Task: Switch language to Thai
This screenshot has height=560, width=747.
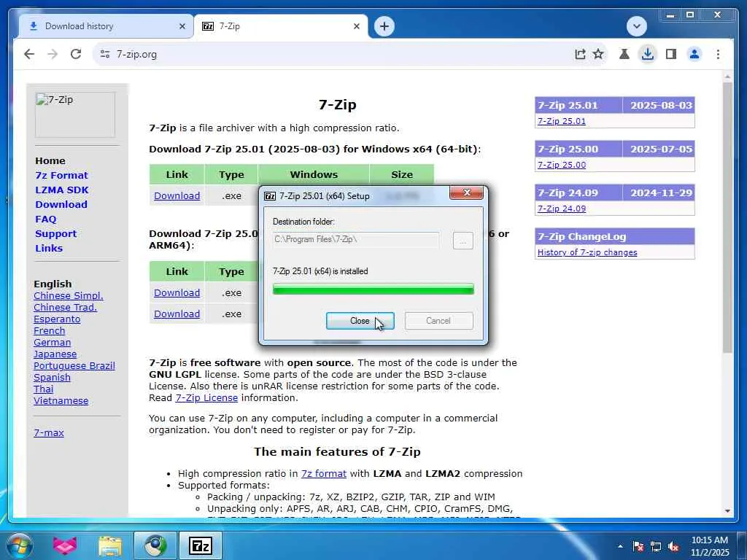Action: [43, 389]
